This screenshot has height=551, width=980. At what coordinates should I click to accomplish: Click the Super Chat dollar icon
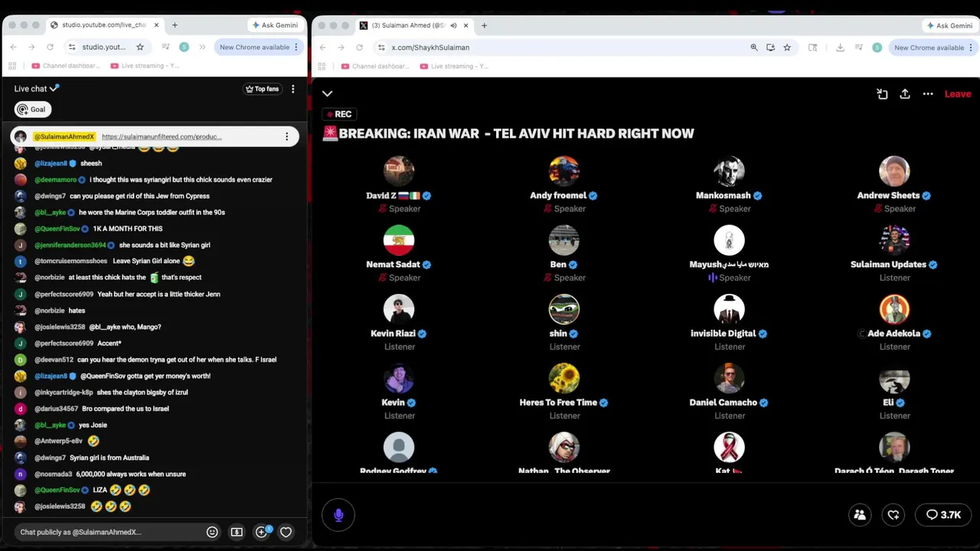tap(237, 532)
